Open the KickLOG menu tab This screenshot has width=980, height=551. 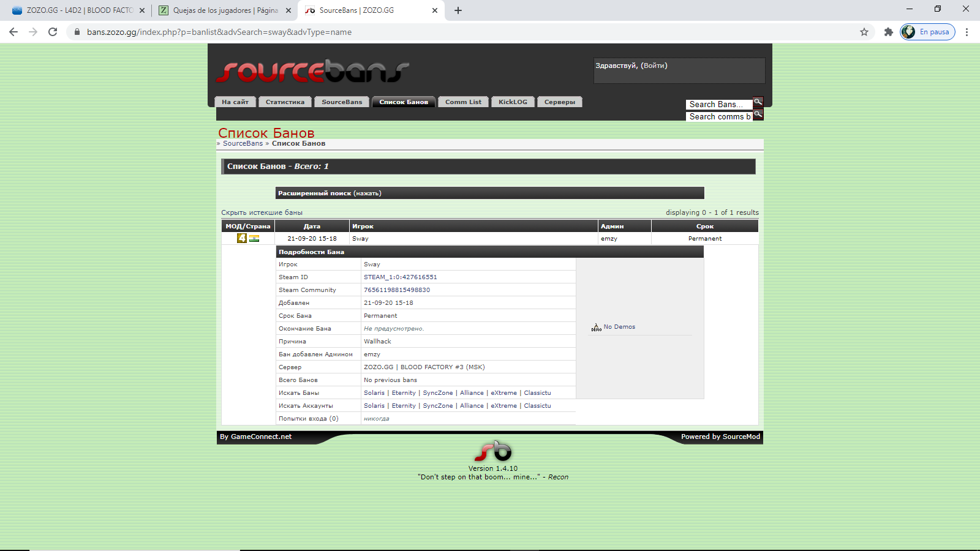point(513,102)
